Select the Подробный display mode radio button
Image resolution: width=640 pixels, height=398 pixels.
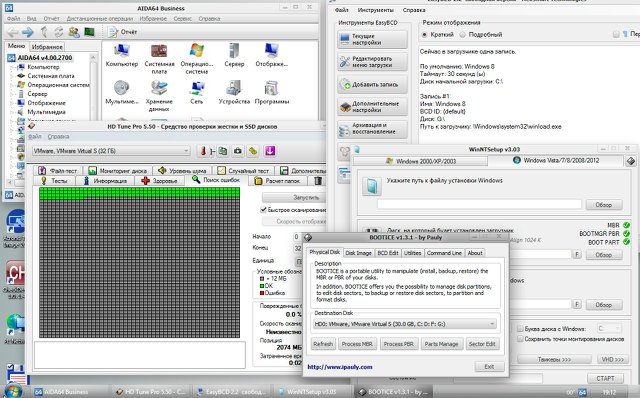(x=462, y=35)
